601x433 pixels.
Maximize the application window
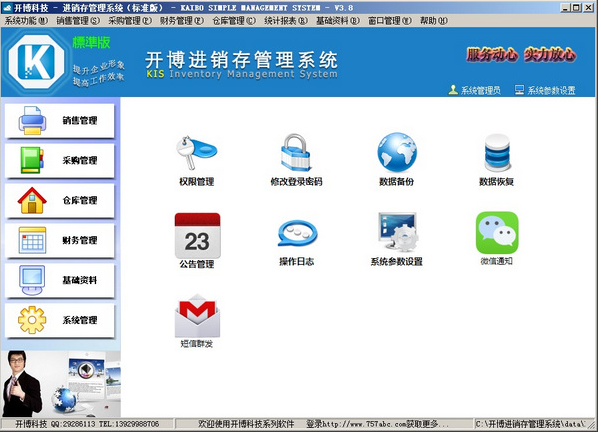(577, 8)
